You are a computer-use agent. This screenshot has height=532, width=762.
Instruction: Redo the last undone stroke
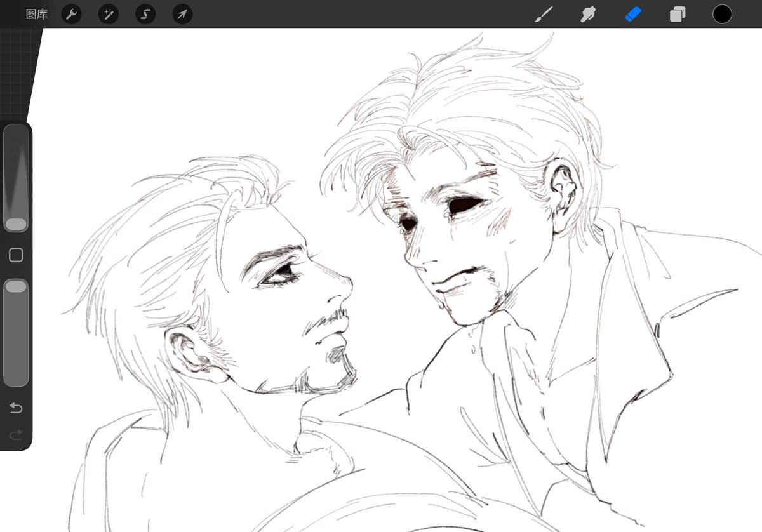16,434
